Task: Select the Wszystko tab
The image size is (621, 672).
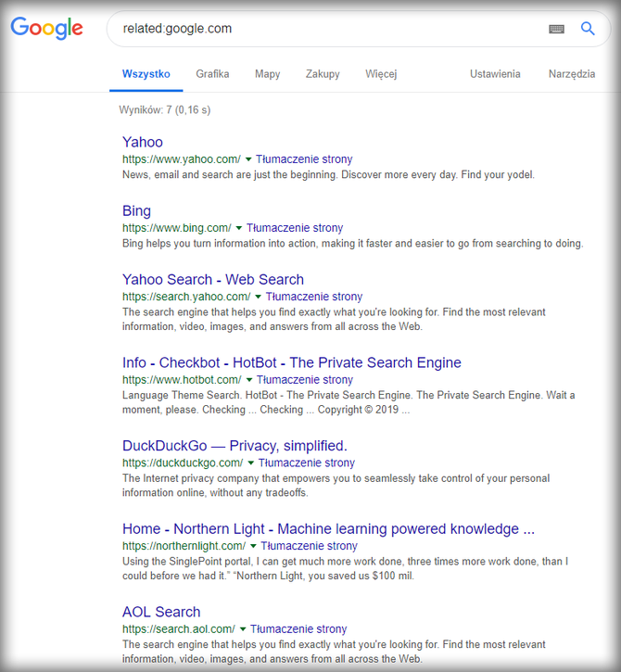Action: click(x=146, y=74)
